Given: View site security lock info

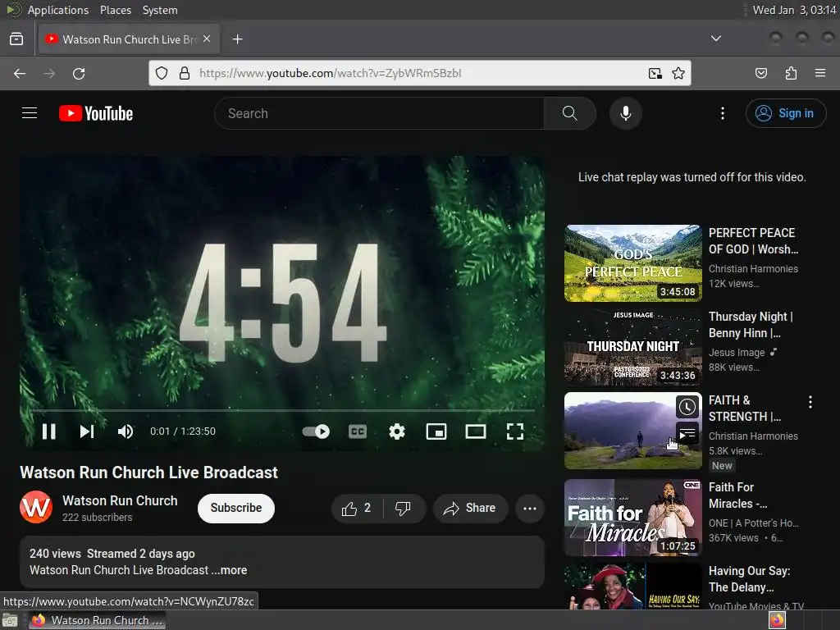Looking at the screenshot, I should (185, 73).
